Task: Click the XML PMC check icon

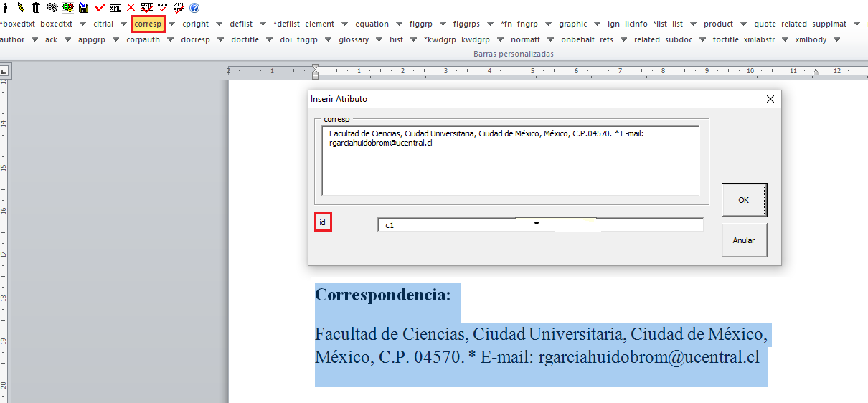Action: pos(179,7)
